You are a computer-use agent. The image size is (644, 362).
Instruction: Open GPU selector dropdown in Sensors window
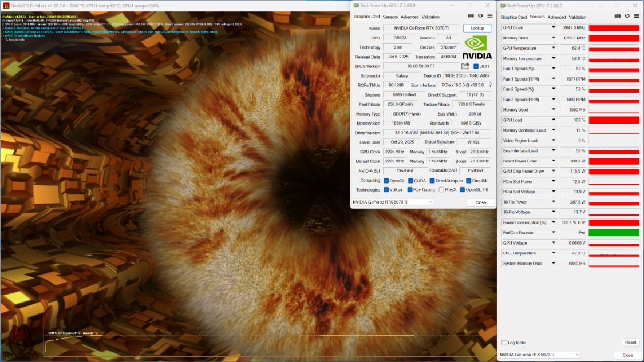[540, 355]
